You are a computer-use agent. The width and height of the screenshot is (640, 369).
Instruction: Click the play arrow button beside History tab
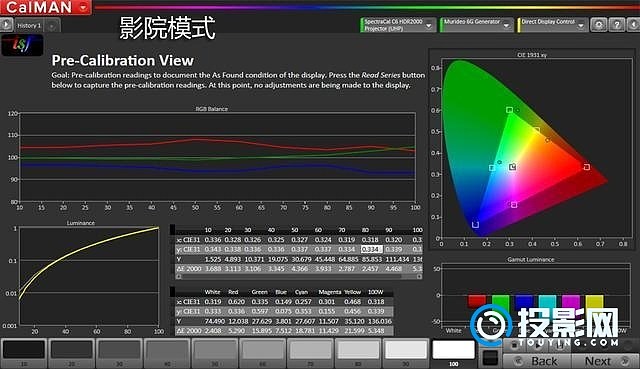pos(6,25)
